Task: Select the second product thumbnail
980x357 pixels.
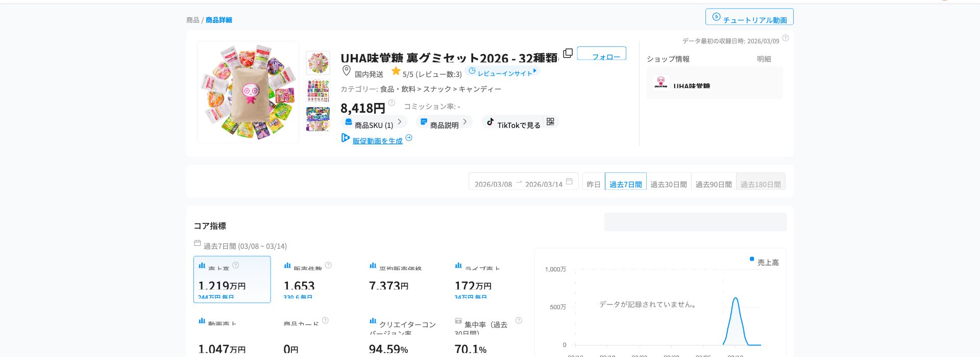Action: (318, 91)
